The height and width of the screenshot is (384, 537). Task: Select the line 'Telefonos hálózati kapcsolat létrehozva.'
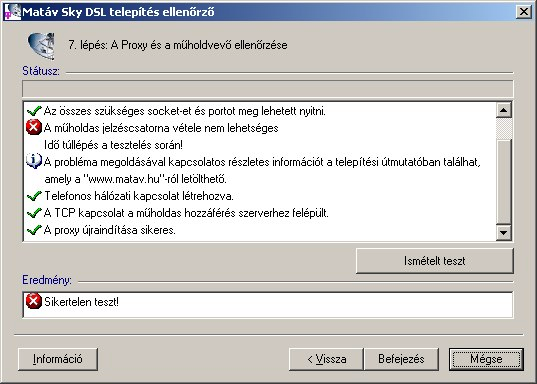139,196
